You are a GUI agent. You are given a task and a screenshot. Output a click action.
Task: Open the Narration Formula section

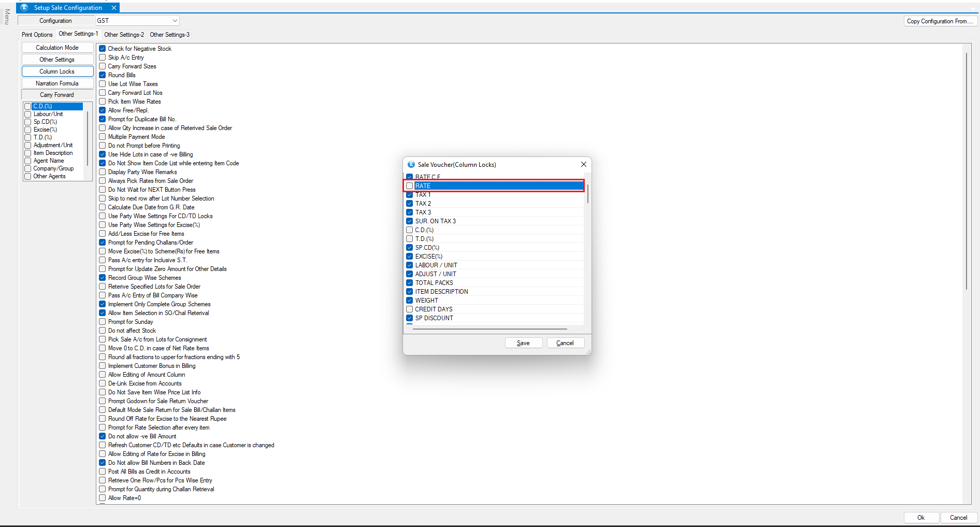pyautogui.click(x=57, y=83)
